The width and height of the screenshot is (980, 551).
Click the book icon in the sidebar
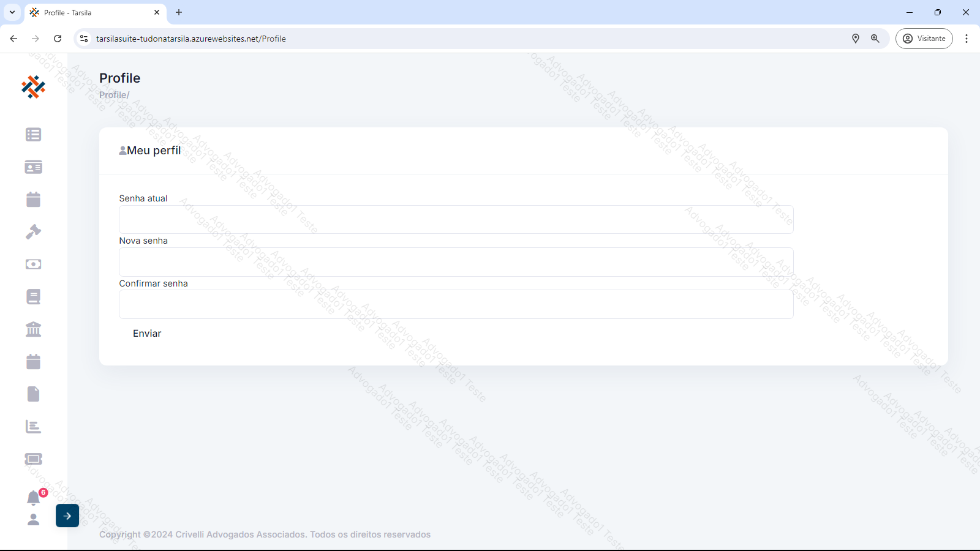pyautogui.click(x=33, y=297)
